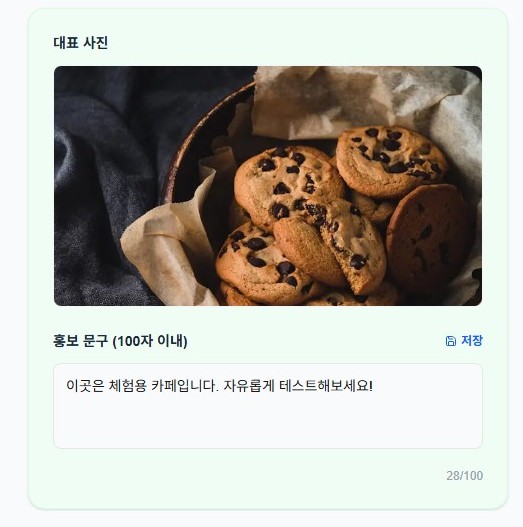
Task: Click the 28/100 character counter
Action: pyautogui.click(x=465, y=476)
